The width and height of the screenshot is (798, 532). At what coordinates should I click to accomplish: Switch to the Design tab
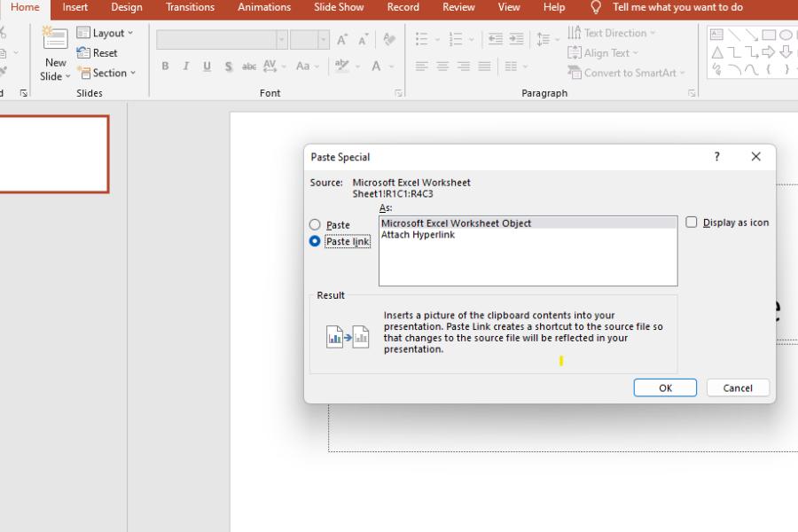pos(127,7)
